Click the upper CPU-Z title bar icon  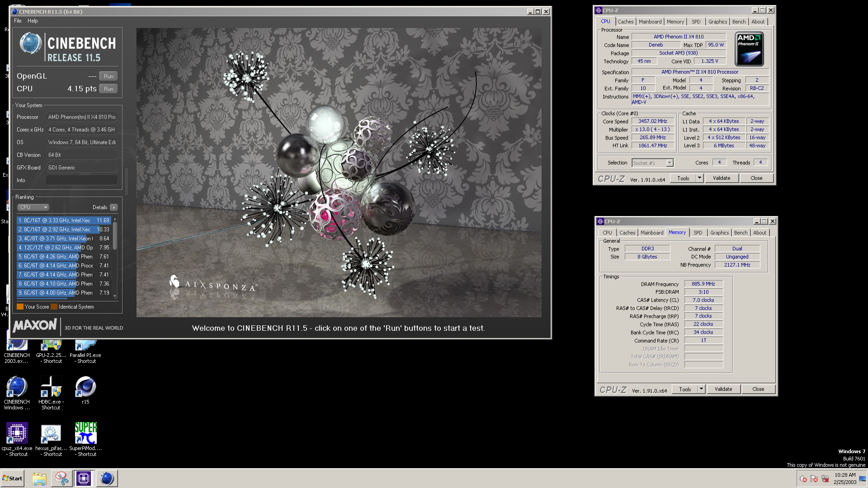599,10
